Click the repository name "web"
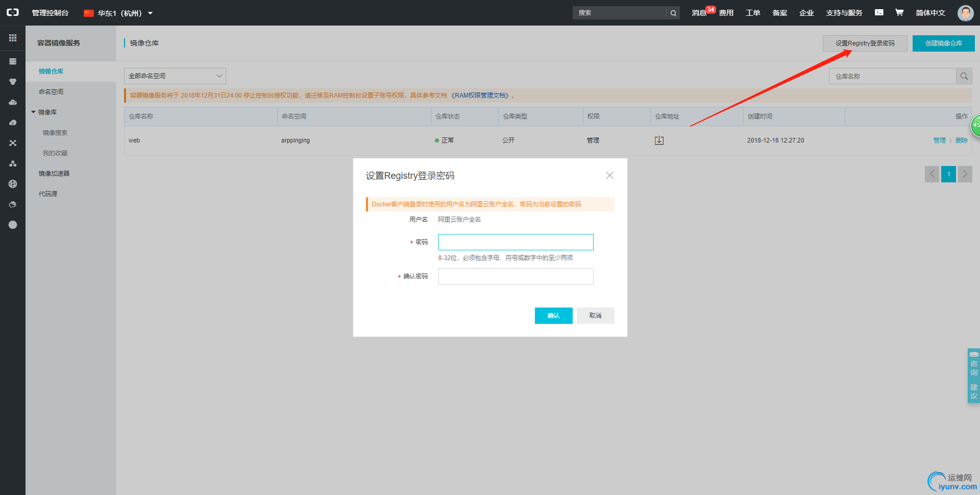 click(134, 140)
